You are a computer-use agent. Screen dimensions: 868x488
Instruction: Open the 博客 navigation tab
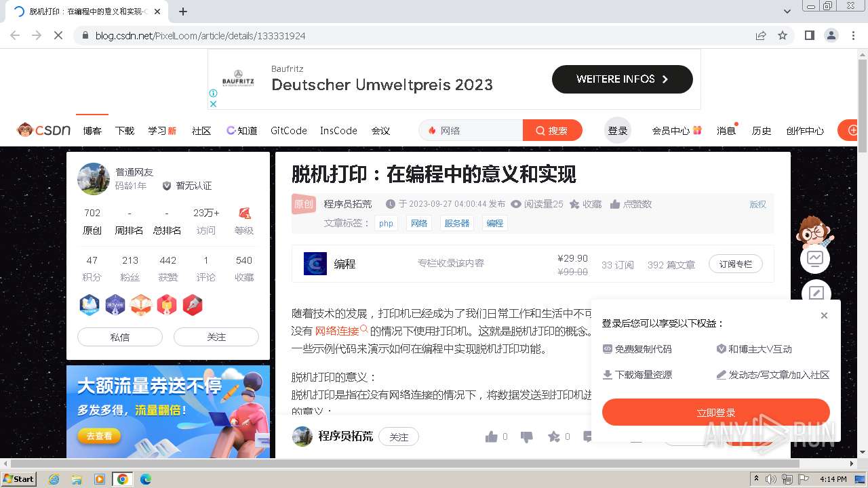click(92, 131)
